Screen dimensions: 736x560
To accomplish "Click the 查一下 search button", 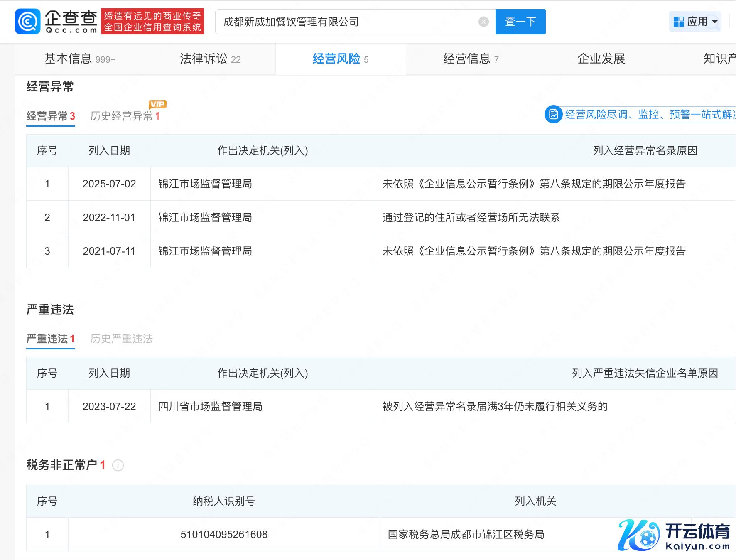I will pos(520,22).
